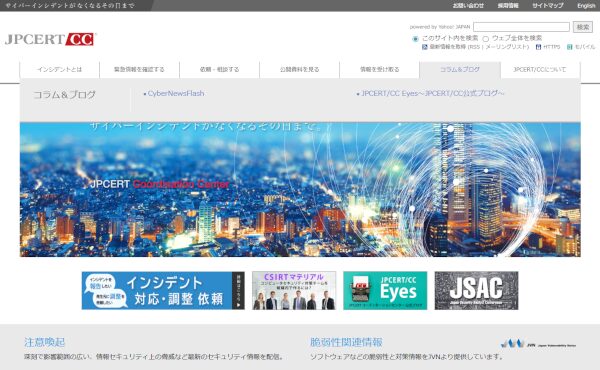
Task: Open the 注意喚起 section heading
Action: click(x=44, y=342)
